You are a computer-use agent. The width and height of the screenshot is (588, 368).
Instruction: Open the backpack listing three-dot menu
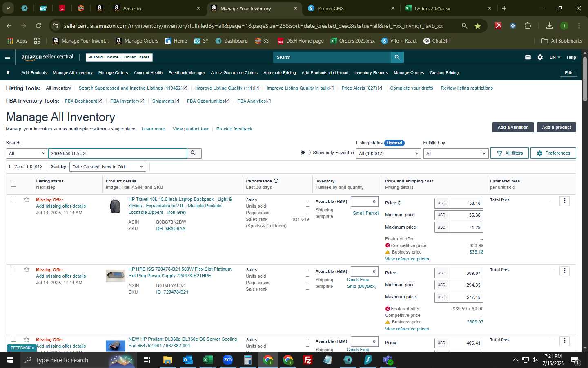coord(564,201)
